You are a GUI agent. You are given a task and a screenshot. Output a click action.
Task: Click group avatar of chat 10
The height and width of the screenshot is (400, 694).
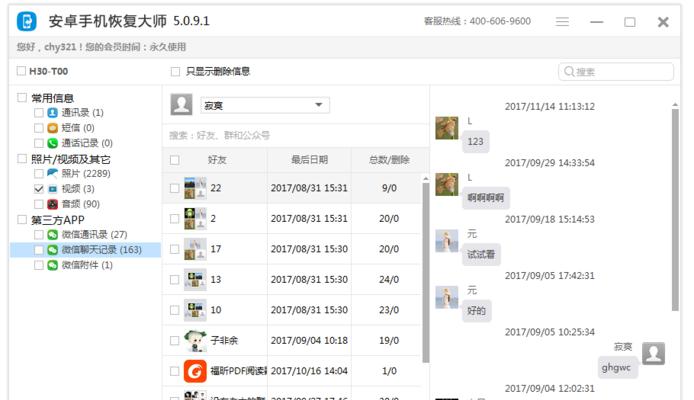click(195, 310)
